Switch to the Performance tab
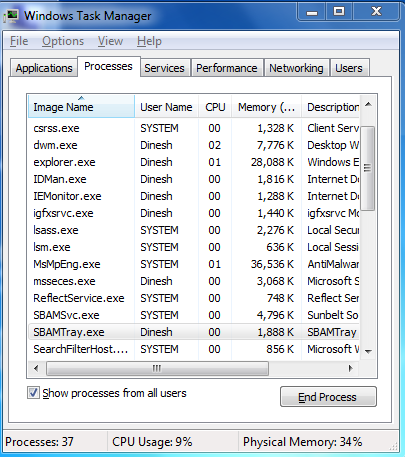The height and width of the screenshot is (457, 405). click(227, 68)
